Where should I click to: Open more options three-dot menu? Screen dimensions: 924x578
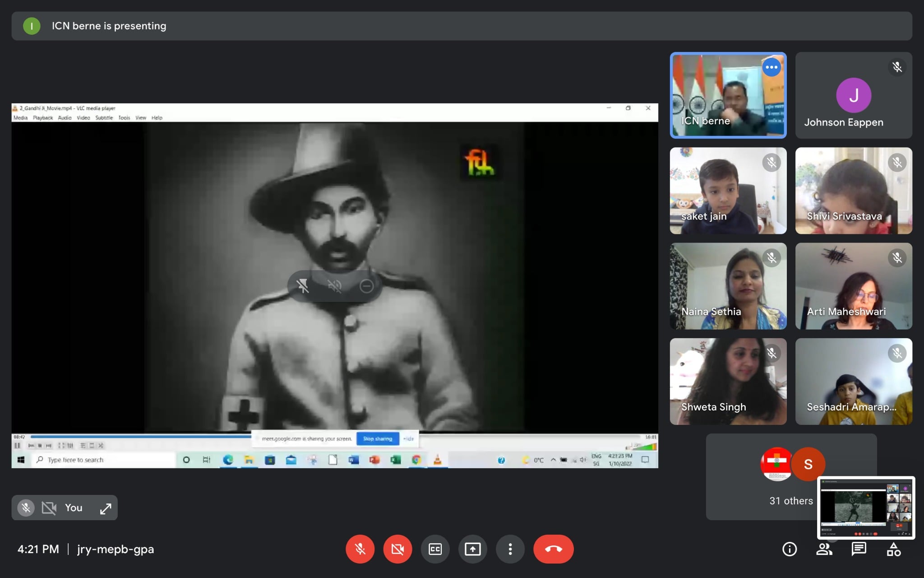coord(510,549)
